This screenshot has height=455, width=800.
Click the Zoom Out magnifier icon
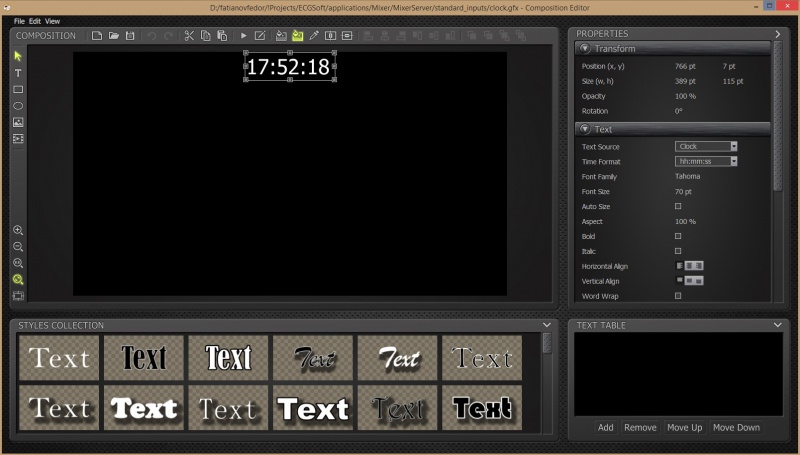(18, 247)
